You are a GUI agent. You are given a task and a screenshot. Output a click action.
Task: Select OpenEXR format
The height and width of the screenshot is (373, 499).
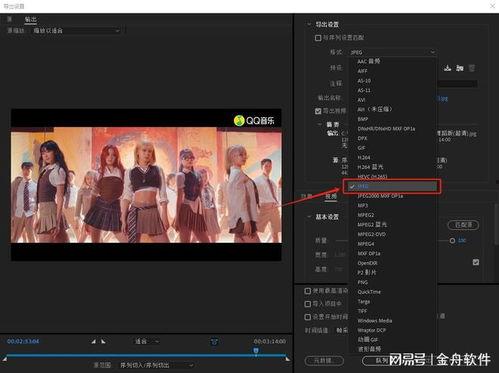(367, 263)
